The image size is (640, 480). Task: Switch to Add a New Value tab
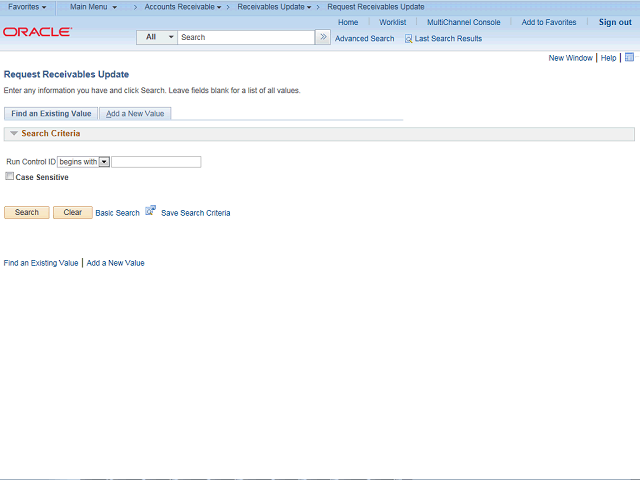(135, 113)
